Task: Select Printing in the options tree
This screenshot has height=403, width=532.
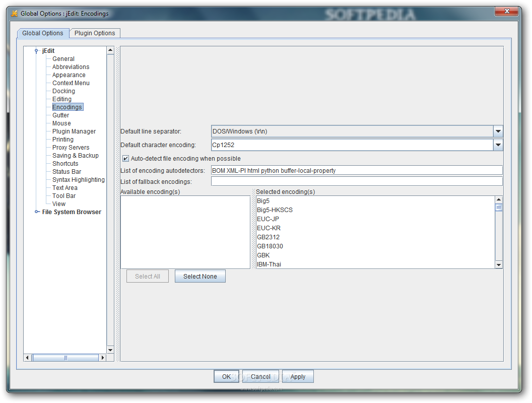Action: click(x=63, y=140)
